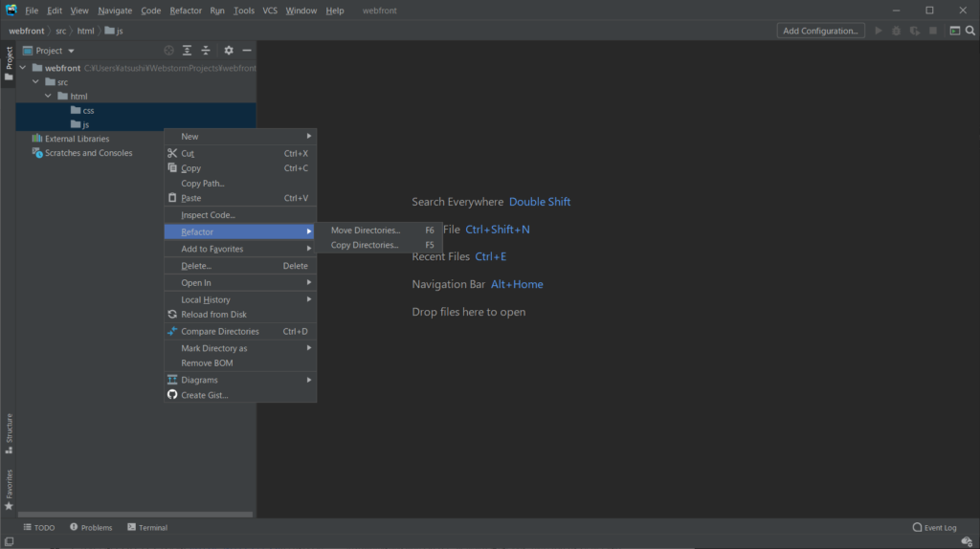
Task: Collapse the src folder arrow
Action: pos(35,82)
